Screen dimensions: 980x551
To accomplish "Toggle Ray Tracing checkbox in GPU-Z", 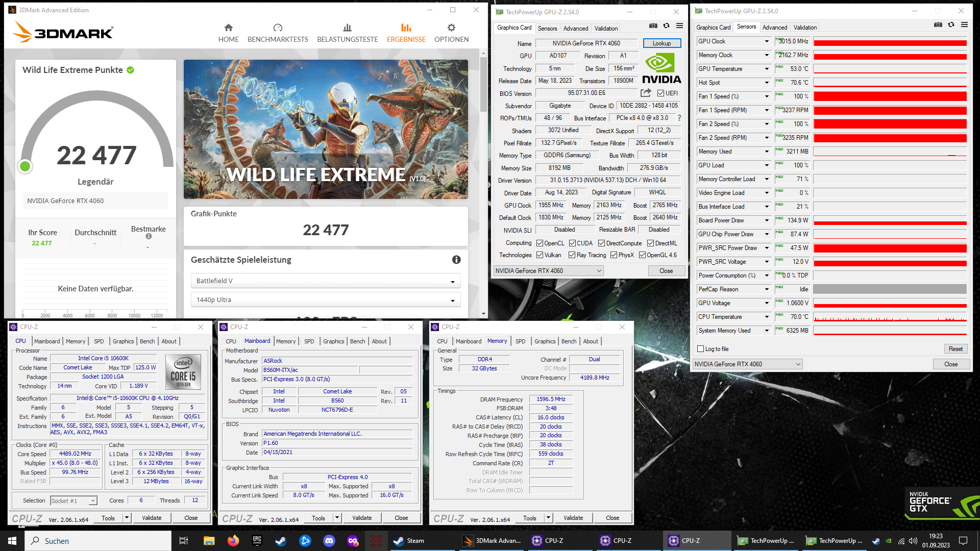I will pos(572,255).
